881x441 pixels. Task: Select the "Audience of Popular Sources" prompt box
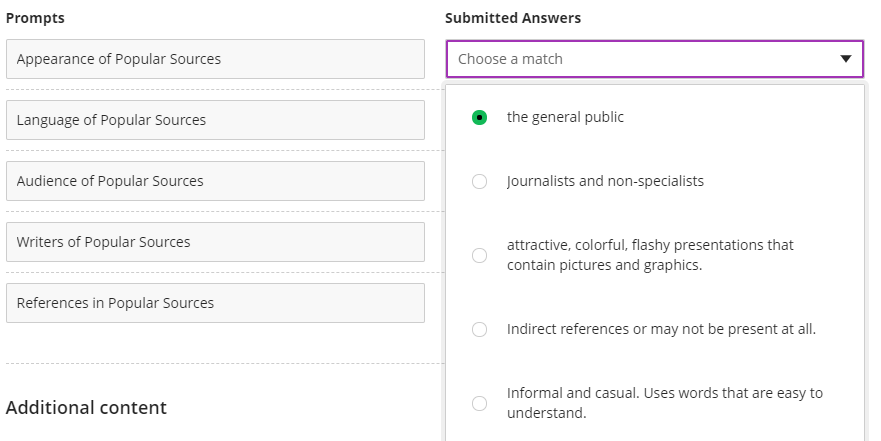point(215,181)
